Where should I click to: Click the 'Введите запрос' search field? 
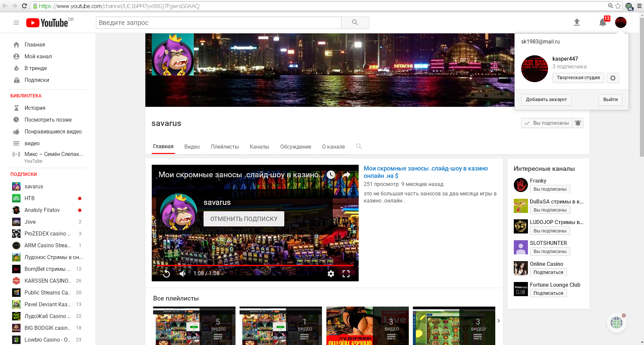[219, 23]
